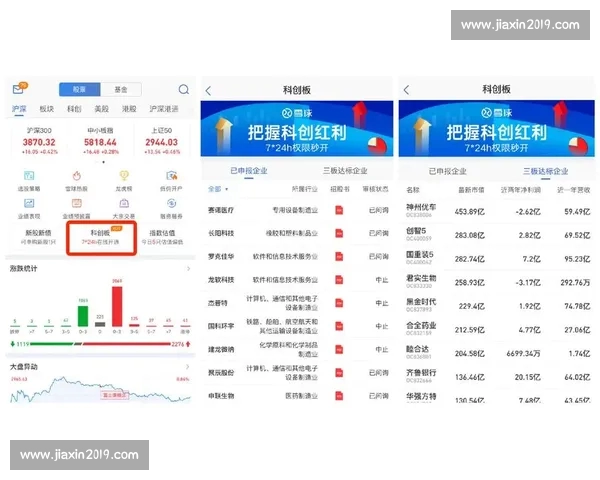Open the 创智5 row

tap(497, 235)
